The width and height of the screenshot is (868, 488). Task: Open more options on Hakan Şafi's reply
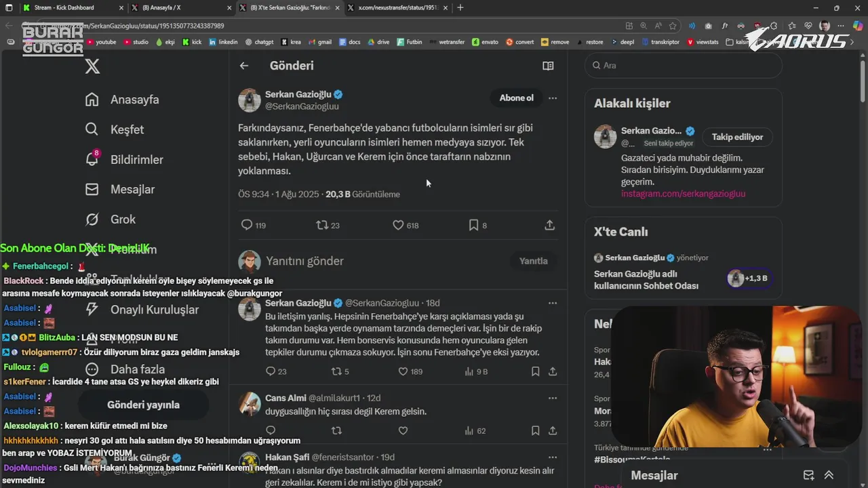[553, 457]
